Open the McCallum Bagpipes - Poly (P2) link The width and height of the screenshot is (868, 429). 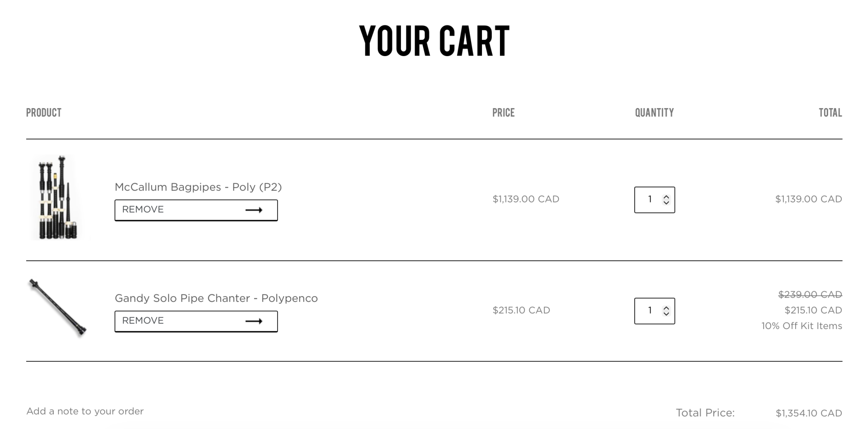point(198,187)
